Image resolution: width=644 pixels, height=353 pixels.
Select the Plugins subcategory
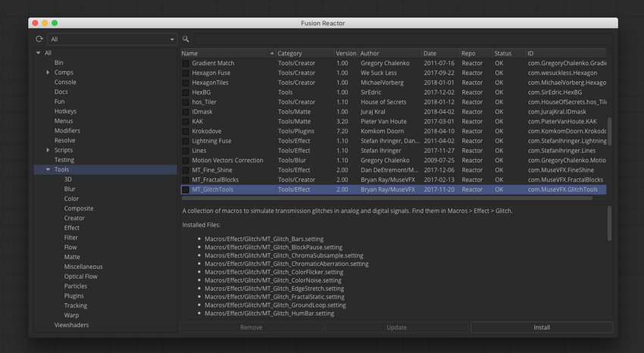(74, 296)
